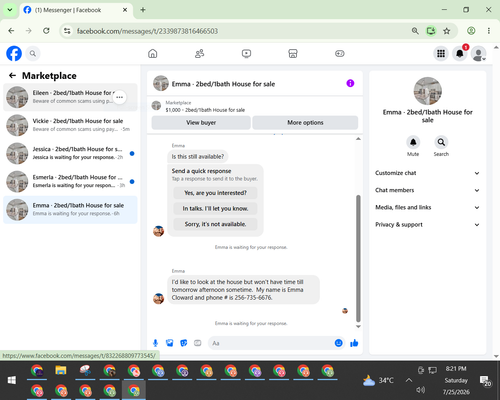
Task: Go back in browser history
Action: (11, 31)
